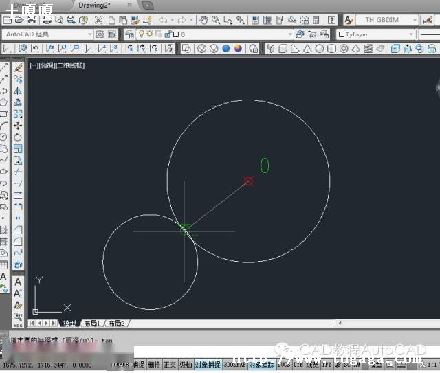The width and height of the screenshot is (440, 373).
Task: Activate the Move modify tool
Action: pos(18,125)
